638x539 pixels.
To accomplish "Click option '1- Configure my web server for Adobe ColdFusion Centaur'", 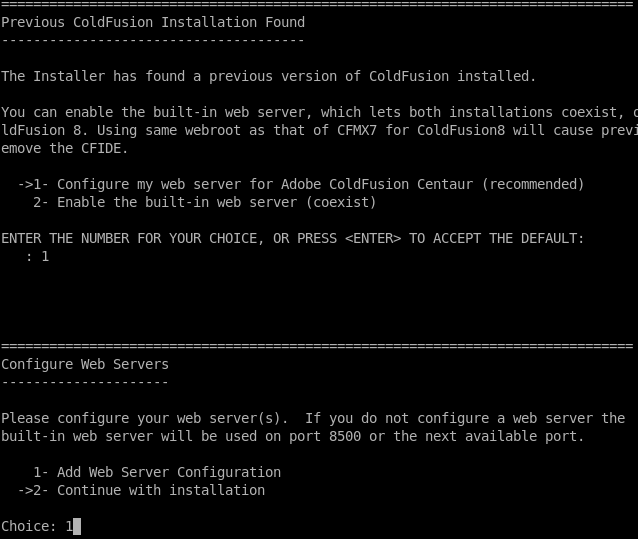I will pyautogui.click(x=301, y=184).
